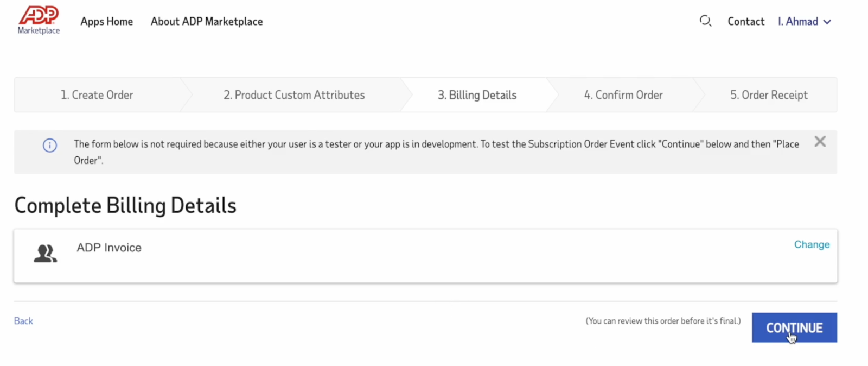868x366 pixels.
Task: Click the blue info circle icon
Action: pyautogui.click(x=50, y=146)
